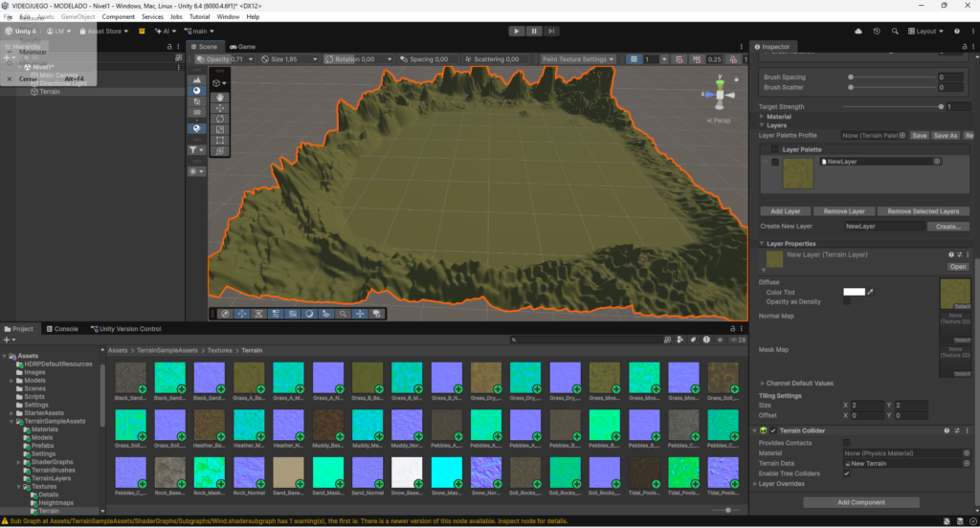
Task: Switch to the Unity Version Control tab
Action: (x=125, y=329)
